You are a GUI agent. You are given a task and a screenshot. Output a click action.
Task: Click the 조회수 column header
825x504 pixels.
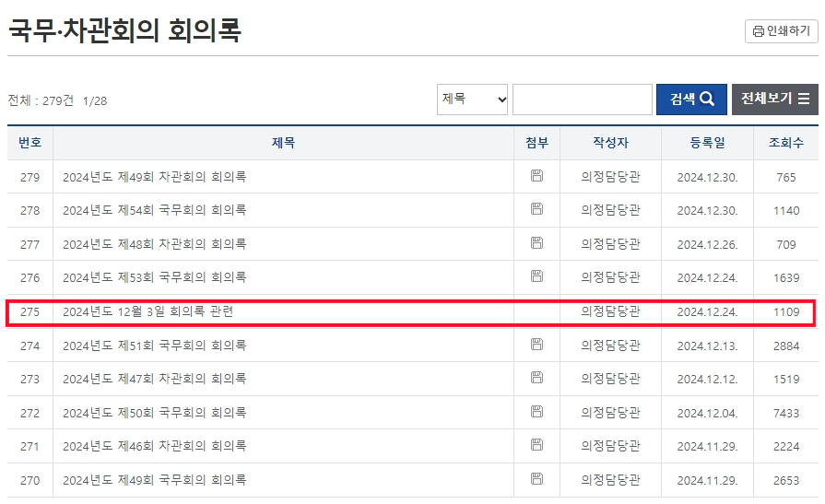click(786, 143)
